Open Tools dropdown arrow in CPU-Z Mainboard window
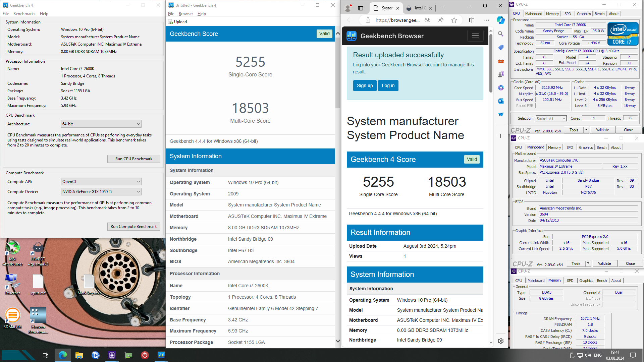 pyautogui.click(x=588, y=263)
